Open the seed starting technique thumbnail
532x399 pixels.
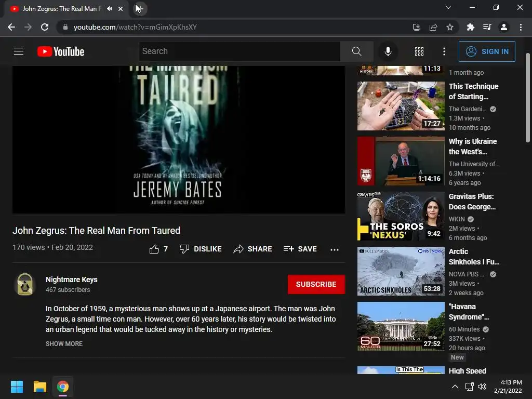[401, 106]
